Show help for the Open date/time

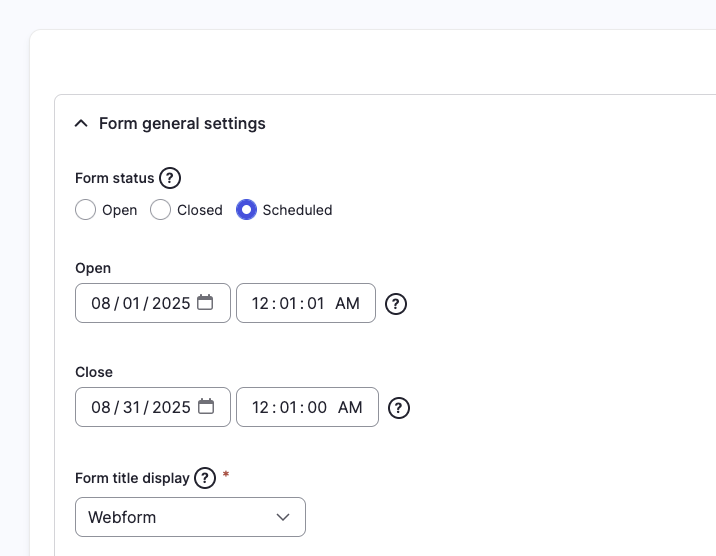(396, 304)
